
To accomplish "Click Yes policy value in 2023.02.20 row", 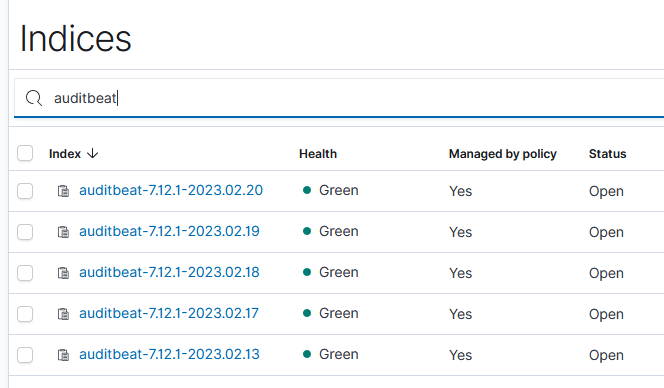I will coord(461,191).
